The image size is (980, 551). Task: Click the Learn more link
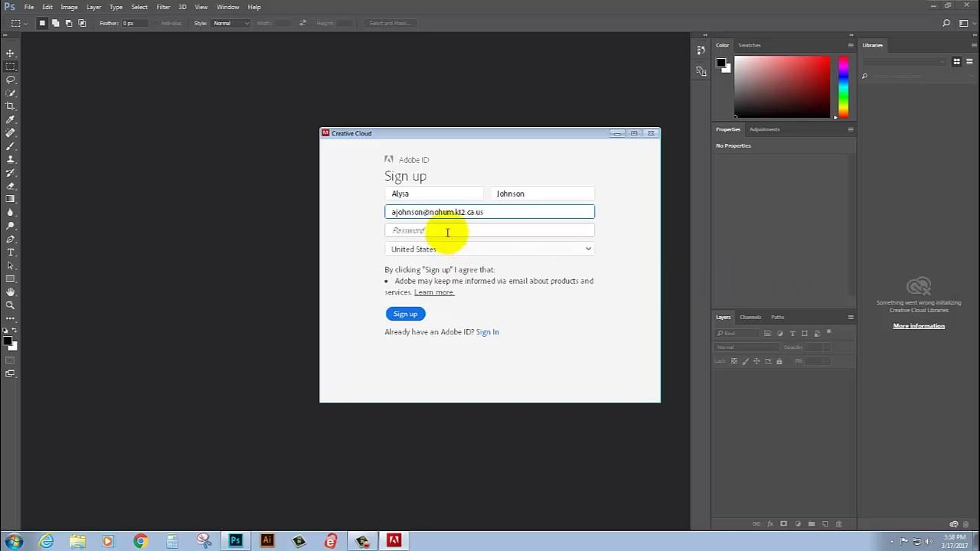point(434,292)
